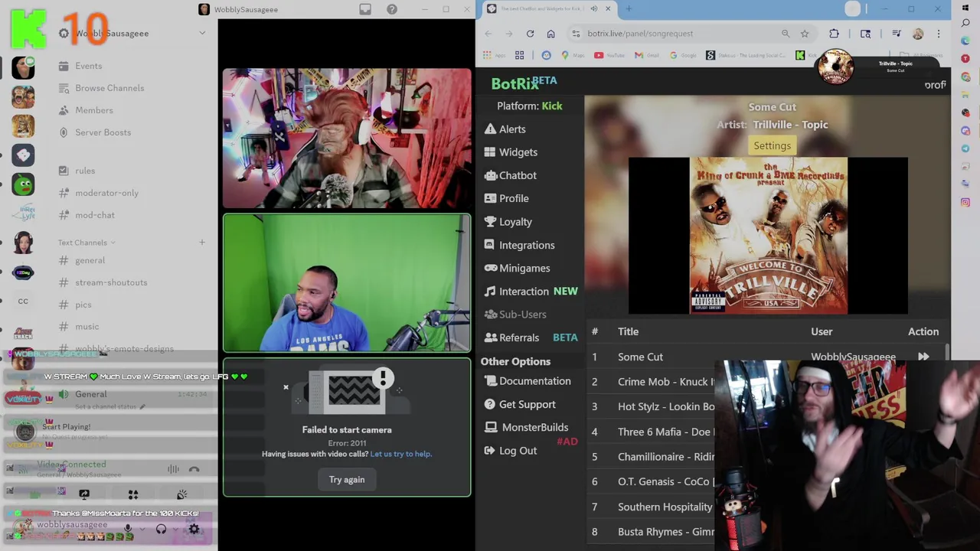This screenshot has height=551, width=980.
Task: Open browser zoom magnifier icon
Action: [x=786, y=34]
